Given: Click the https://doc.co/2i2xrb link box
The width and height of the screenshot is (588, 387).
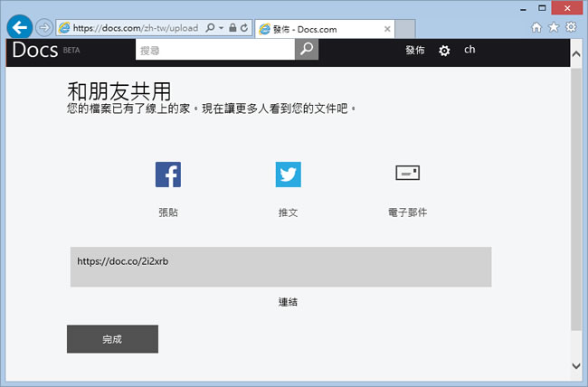Looking at the screenshot, I should click(x=280, y=267).
